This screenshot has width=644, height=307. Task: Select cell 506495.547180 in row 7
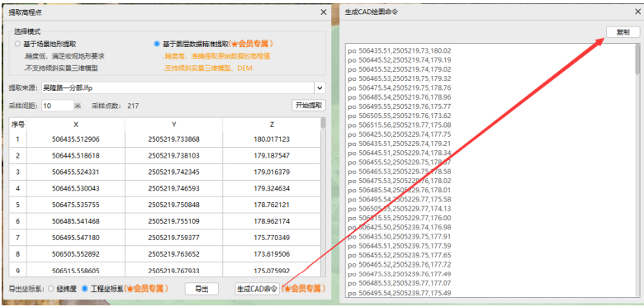click(x=76, y=238)
